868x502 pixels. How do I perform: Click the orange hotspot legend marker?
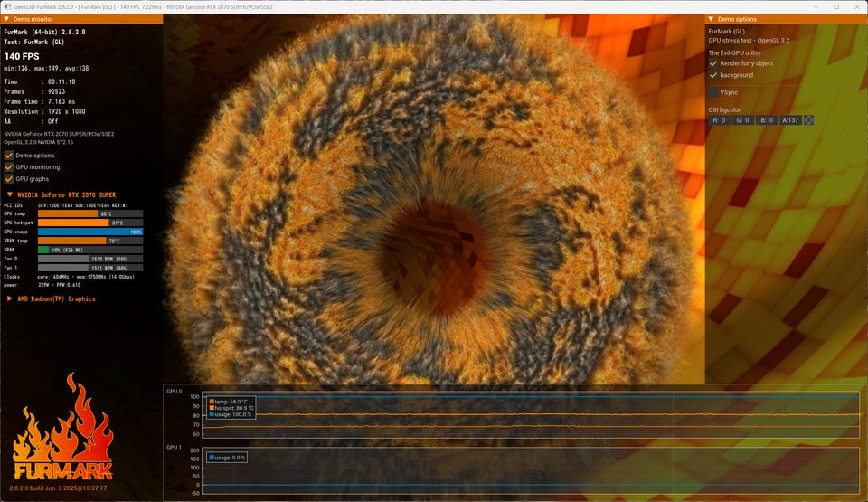212,408
